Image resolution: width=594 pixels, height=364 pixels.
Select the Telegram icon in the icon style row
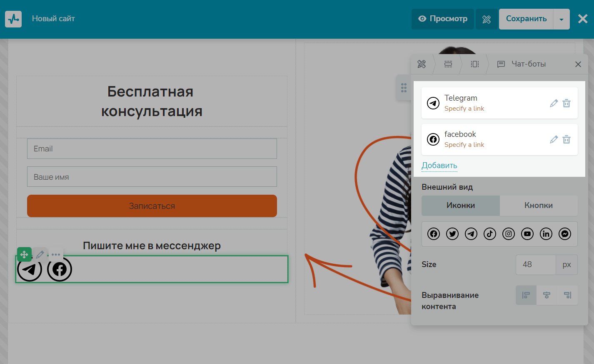471,234
